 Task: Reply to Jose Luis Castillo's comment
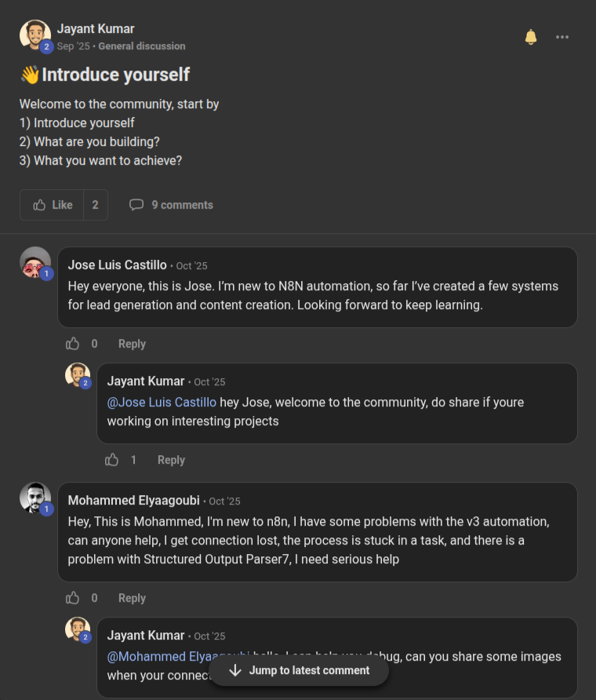132,343
